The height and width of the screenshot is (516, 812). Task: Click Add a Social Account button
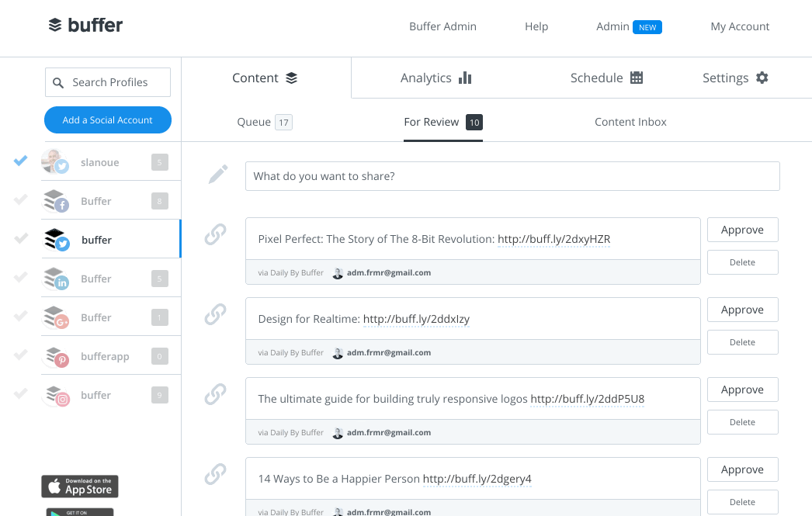click(x=108, y=120)
